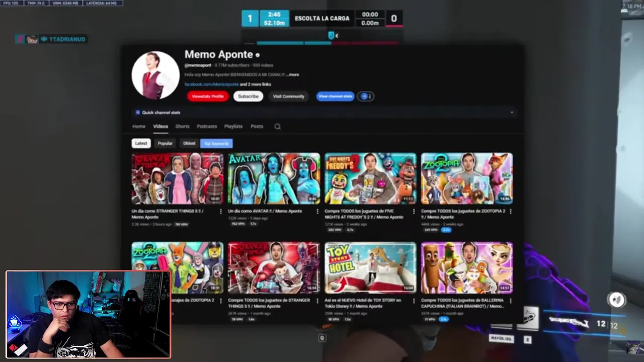This screenshot has height=362, width=644.
Task: Open the Stranger Things 5 toys thumbnail in the second row
Action: click(x=274, y=268)
